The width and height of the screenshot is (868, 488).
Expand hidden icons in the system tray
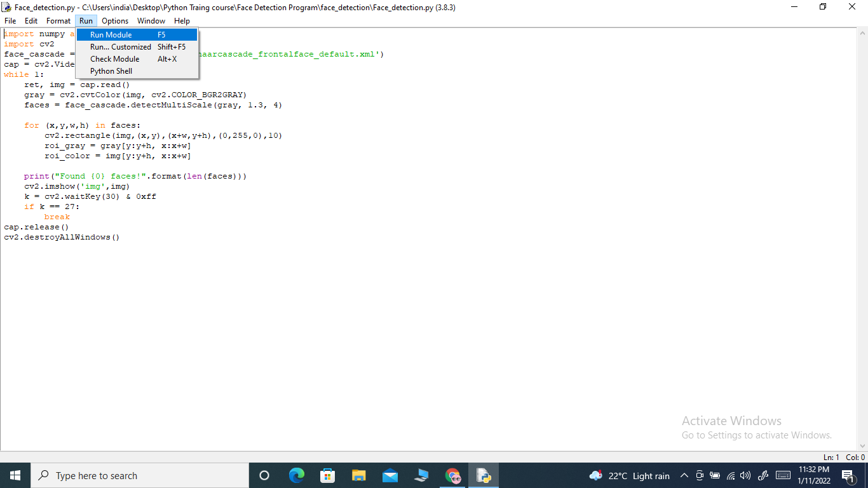click(x=684, y=475)
